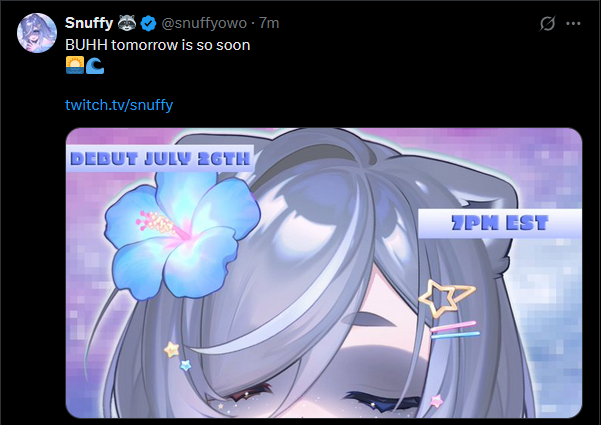The image size is (601, 425).
Task: Click the DEBUT JULY 26TH banner in image
Action: (160, 158)
